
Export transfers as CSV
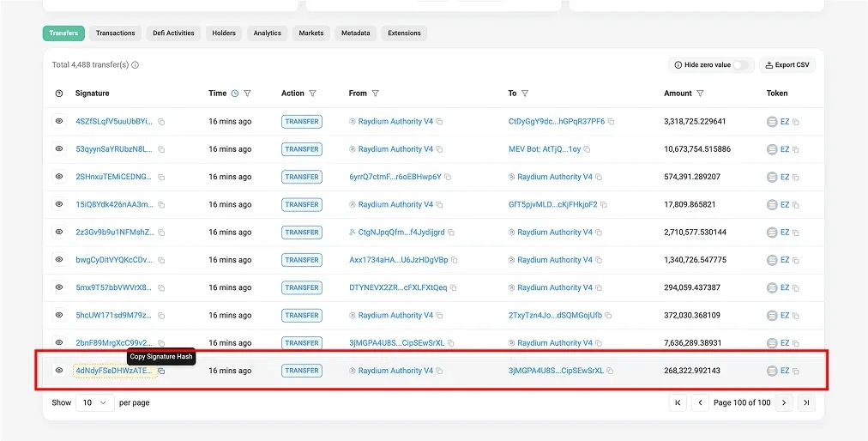(x=787, y=65)
